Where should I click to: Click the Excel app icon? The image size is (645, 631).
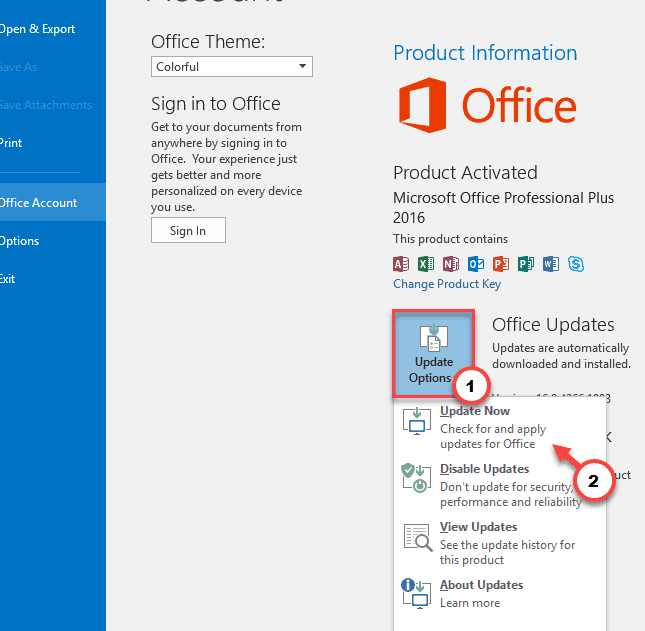click(426, 264)
